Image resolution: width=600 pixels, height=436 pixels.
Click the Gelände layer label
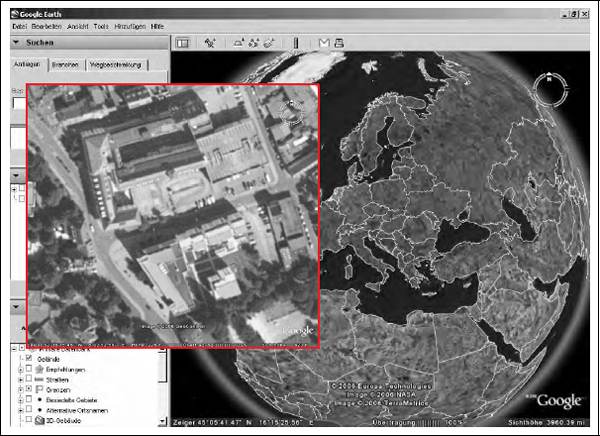tap(48, 359)
